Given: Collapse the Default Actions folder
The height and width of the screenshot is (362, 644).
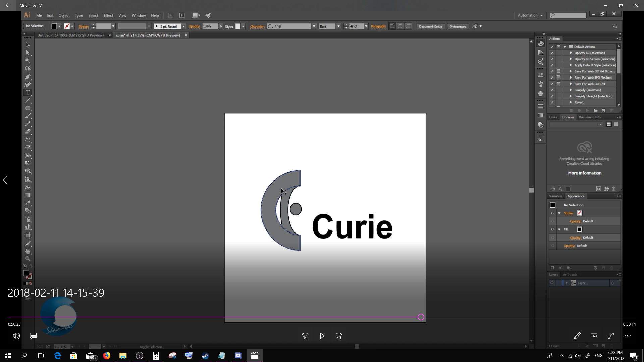Looking at the screenshot, I should (x=565, y=47).
